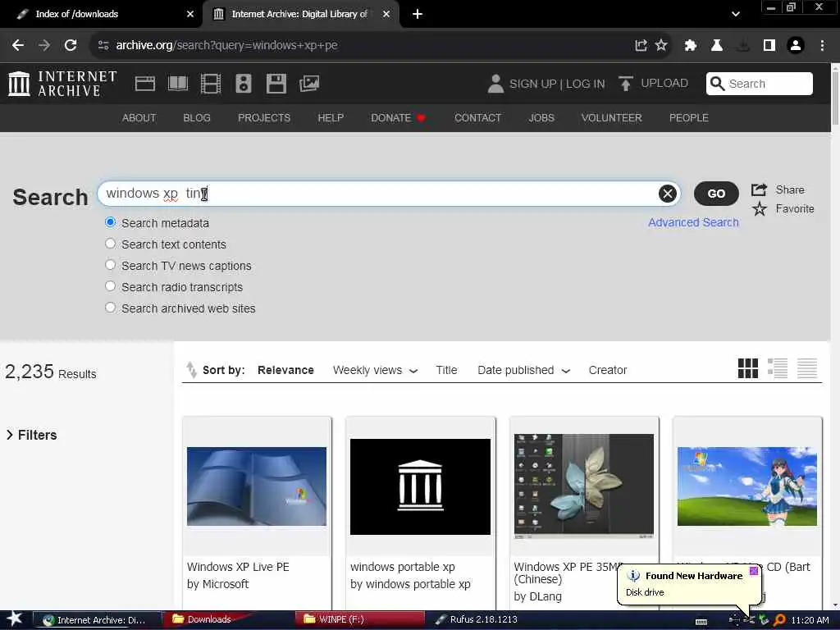Open the VOLUNTEER menu item
The height and width of the screenshot is (630, 840).
pos(611,118)
